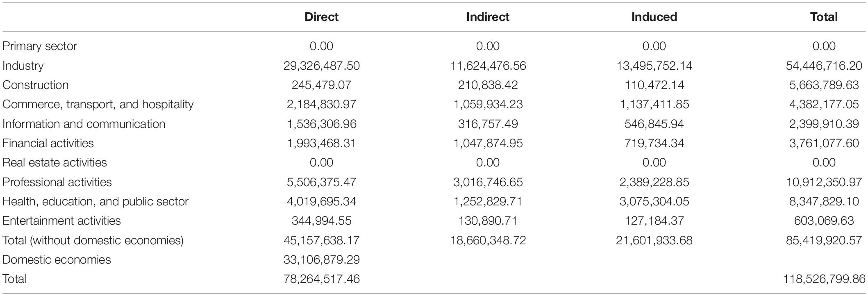Screen dimensions: 868x296
Task: Select Total (without domestic economies) label
Action: [93, 240]
